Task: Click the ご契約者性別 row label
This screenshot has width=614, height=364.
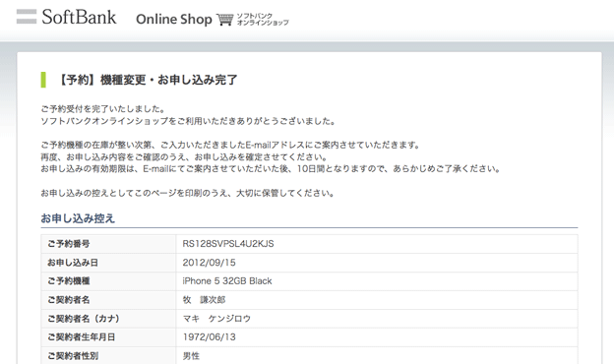Action: 73,356
